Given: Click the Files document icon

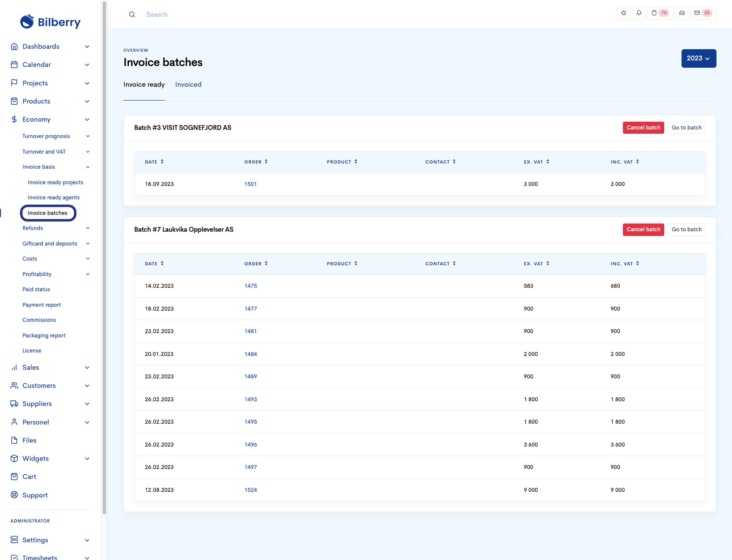Looking at the screenshot, I should 14,440.
